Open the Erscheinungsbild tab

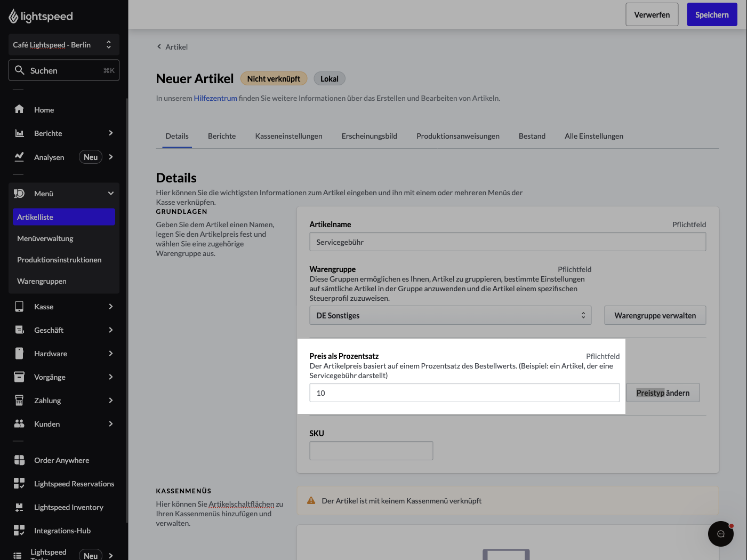pos(370,136)
